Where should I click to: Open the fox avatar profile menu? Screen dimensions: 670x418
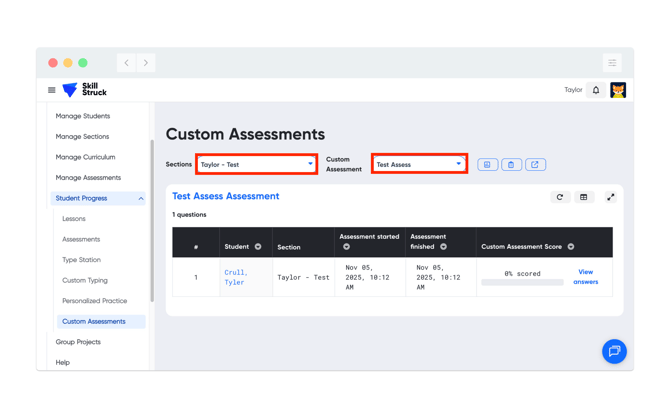click(618, 90)
